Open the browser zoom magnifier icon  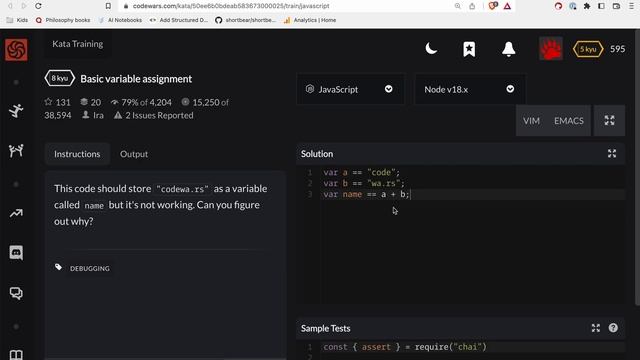tap(458, 6)
